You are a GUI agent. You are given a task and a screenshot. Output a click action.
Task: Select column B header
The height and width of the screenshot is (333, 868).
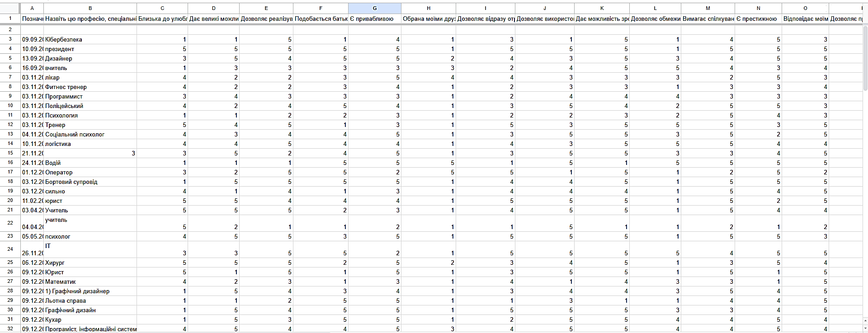(x=90, y=8)
